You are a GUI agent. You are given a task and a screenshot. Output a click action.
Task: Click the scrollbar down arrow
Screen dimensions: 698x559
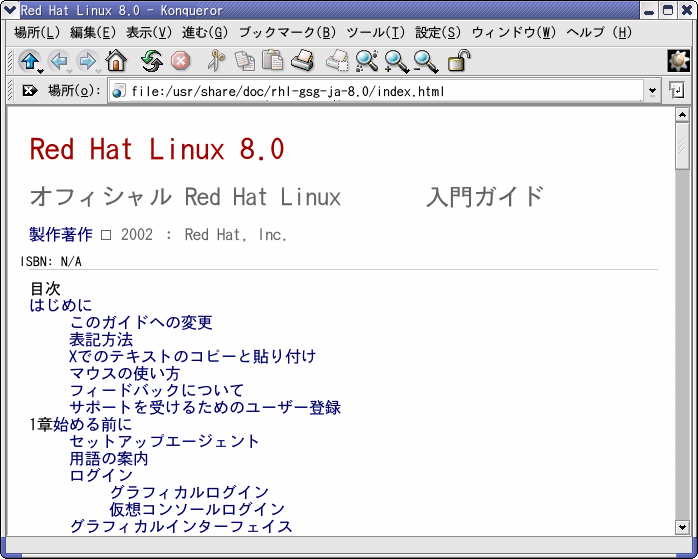click(682, 527)
